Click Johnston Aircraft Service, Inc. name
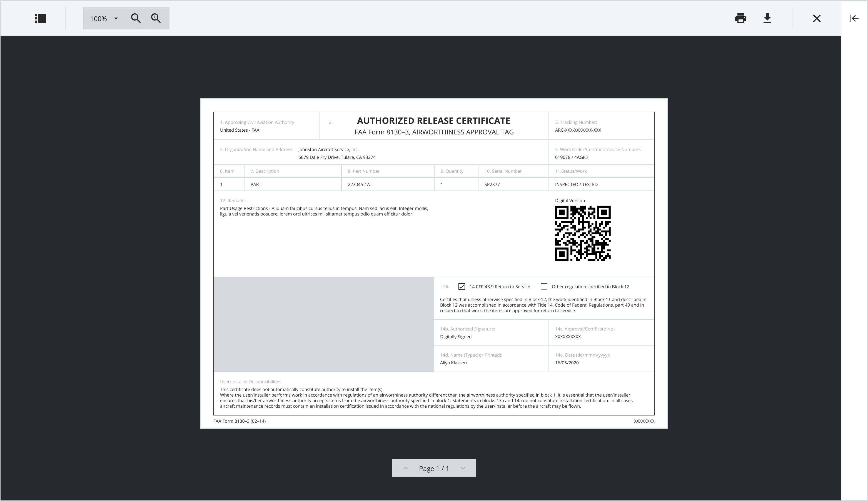The width and height of the screenshot is (868, 501). pos(328,149)
